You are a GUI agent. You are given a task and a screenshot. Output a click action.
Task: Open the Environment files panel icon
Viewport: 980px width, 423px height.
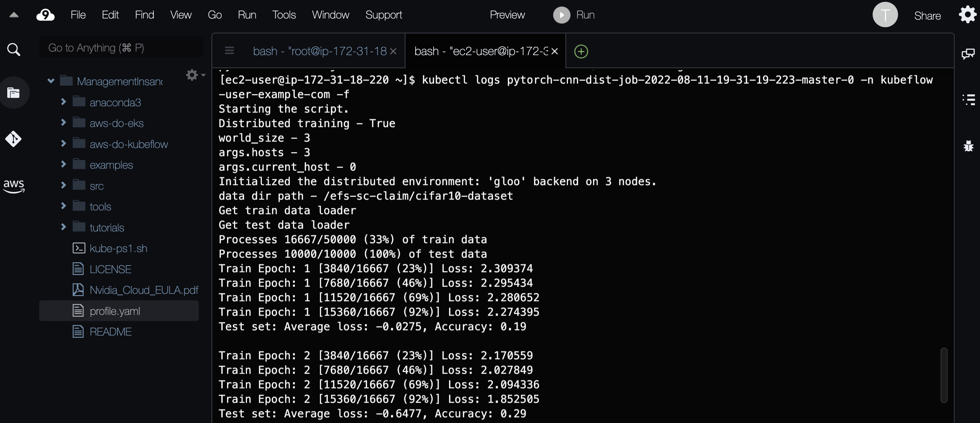click(14, 93)
